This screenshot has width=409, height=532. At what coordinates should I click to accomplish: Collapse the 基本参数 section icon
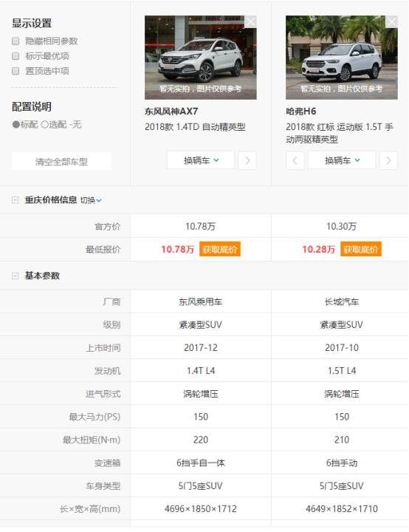[x=15, y=276]
